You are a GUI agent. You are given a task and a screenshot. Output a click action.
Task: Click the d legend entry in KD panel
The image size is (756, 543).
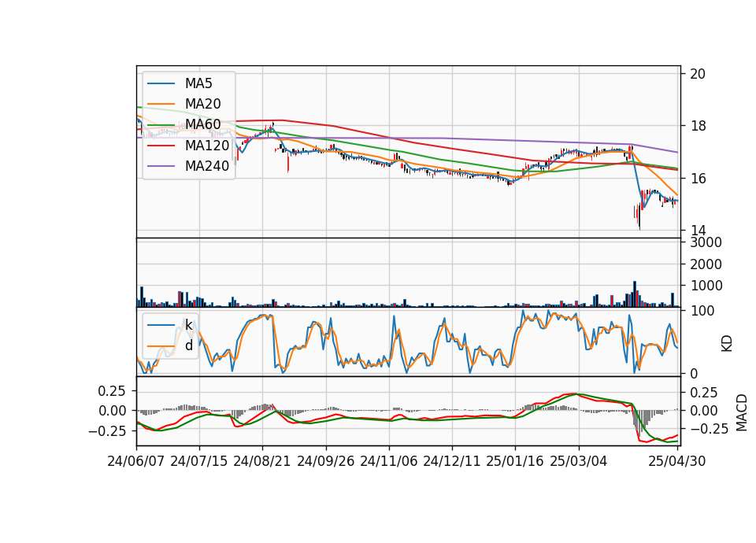(x=188, y=345)
